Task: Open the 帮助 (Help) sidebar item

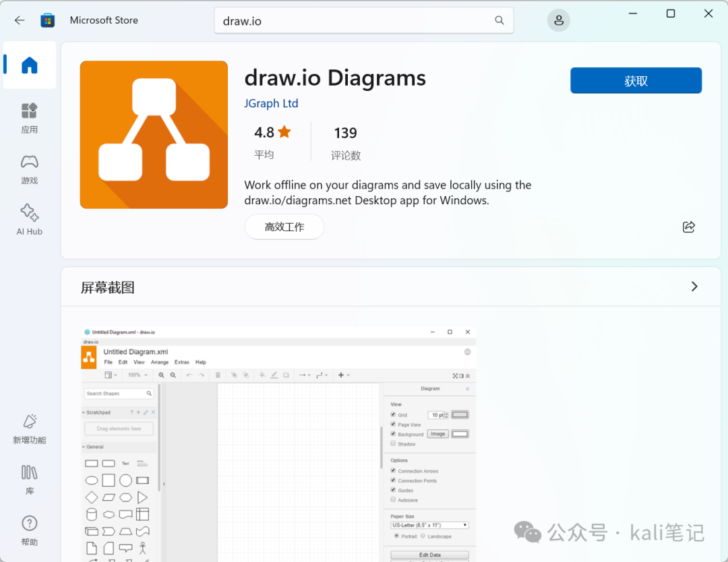Action: (x=29, y=530)
